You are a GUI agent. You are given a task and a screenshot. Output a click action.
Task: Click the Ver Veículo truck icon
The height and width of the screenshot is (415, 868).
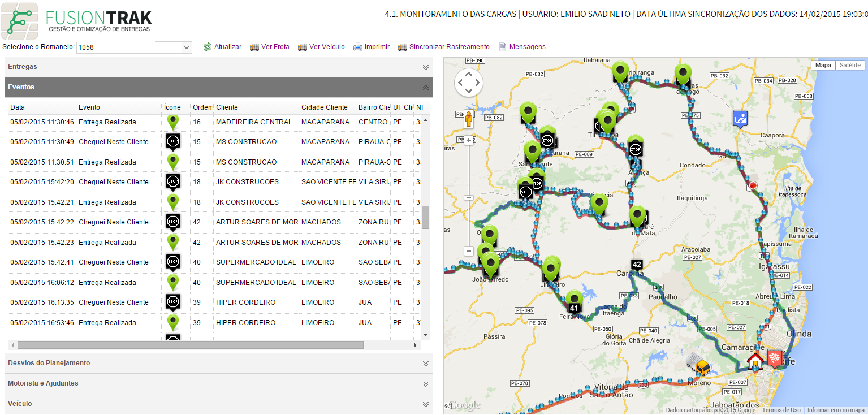[x=303, y=47]
